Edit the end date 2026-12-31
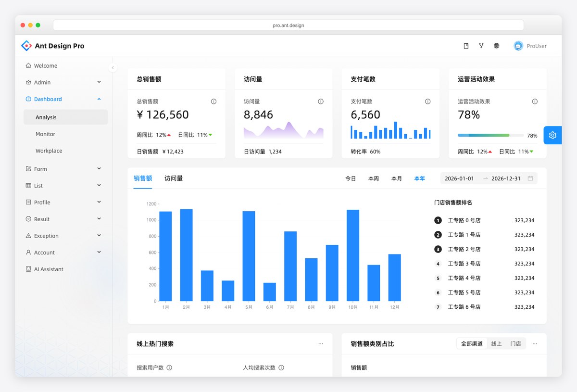The height and width of the screenshot is (392, 577). (506, 178)
